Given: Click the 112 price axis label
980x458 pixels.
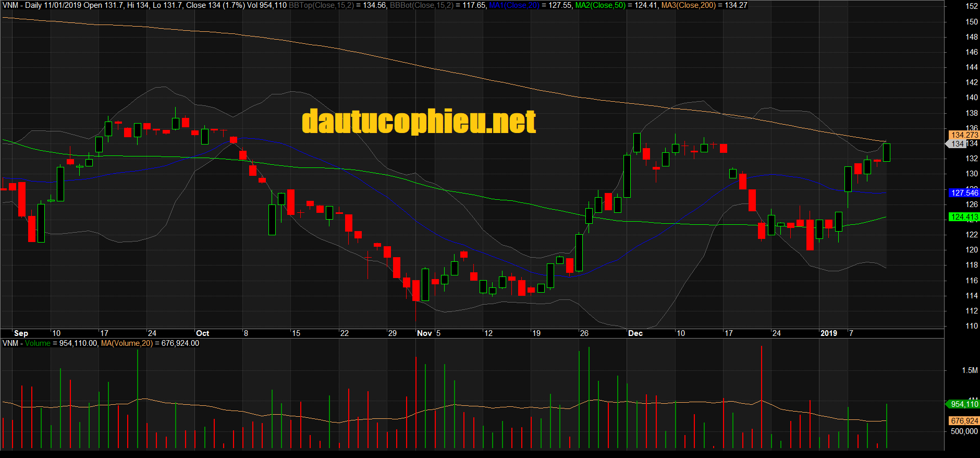Looking at the screenshot, I should point(972,311).
